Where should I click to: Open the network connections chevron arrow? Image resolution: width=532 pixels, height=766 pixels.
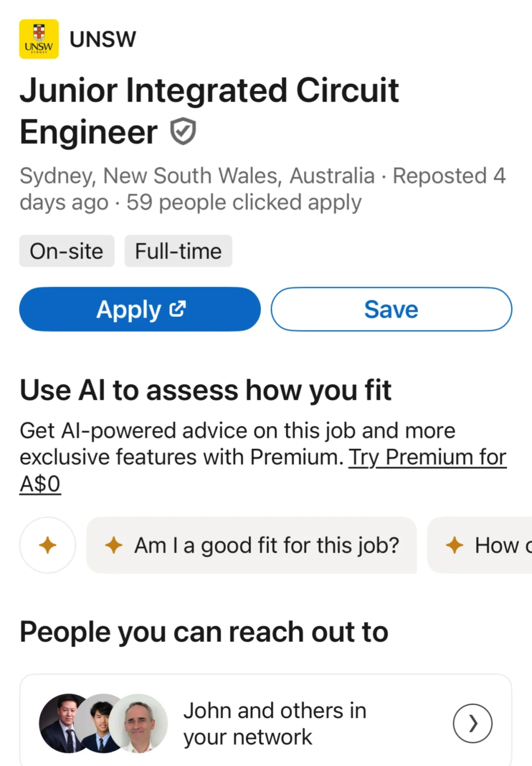472,723
